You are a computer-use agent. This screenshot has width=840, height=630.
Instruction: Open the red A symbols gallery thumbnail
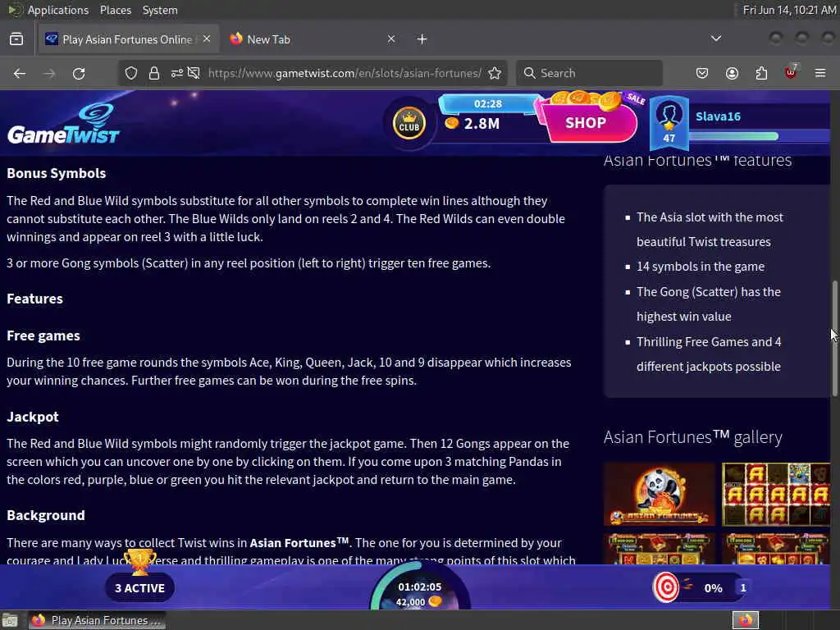tap(775, 494)
